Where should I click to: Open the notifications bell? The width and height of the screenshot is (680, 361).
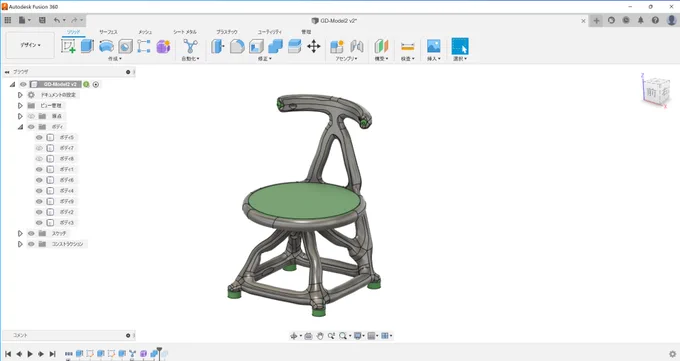pyautogui.click(x=641, y=20)
